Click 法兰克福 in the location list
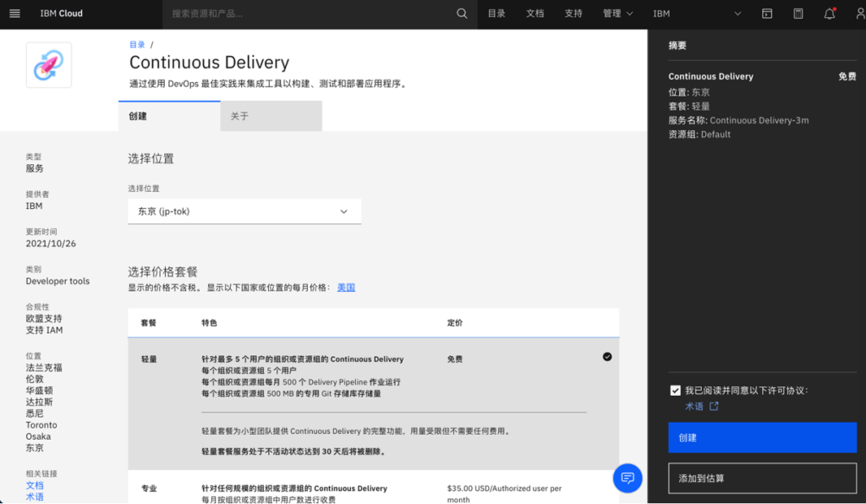 pyautogui.click(x=44, y=368)
